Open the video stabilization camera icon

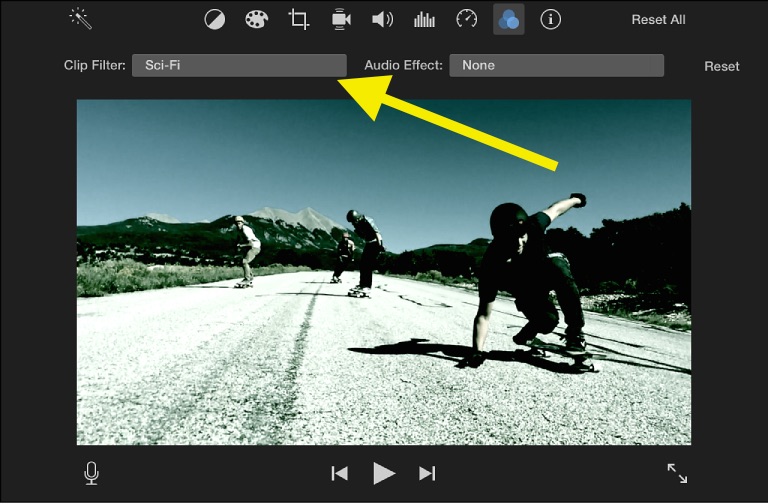pos(341,20)
